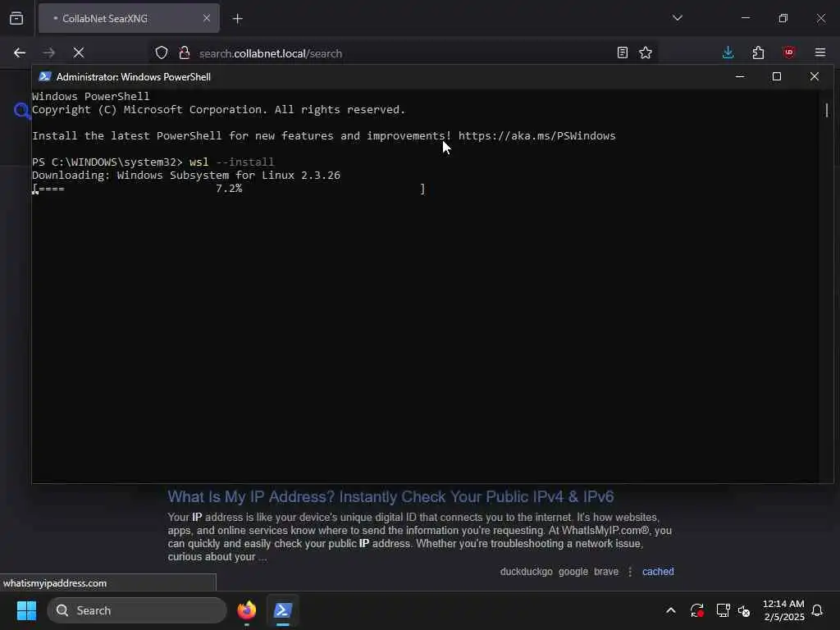Image resolution: width=840 pixels, height=630 pixels.
Task: Toggle reader view icon
Action: (x=622, y=52)
